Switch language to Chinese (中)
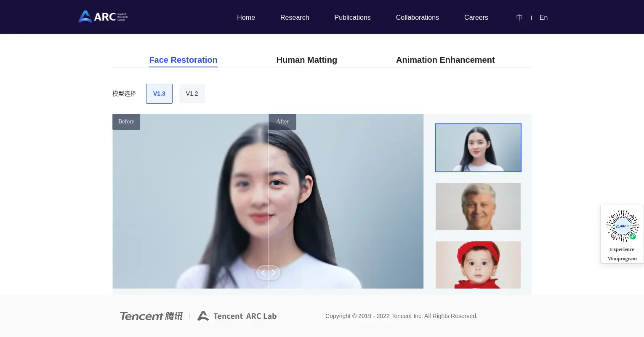This screenshot has width=644, height=337. tap(519, 17)
